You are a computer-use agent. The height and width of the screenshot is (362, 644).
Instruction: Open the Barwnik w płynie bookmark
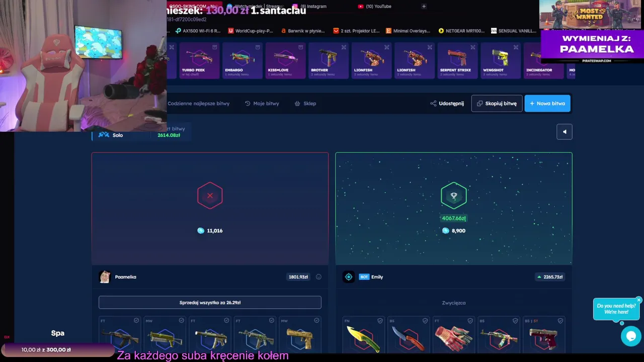(x=303, y=31)
